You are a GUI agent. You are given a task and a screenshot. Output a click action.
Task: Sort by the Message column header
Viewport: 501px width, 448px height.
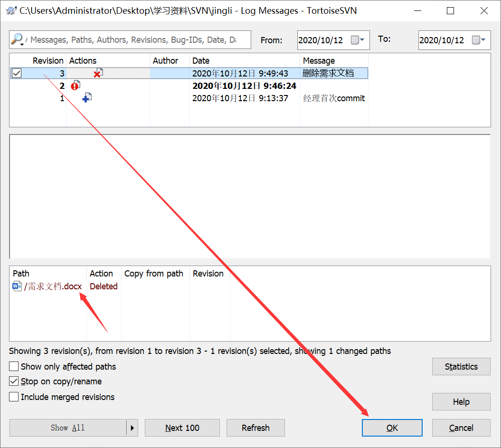point(334,60)
